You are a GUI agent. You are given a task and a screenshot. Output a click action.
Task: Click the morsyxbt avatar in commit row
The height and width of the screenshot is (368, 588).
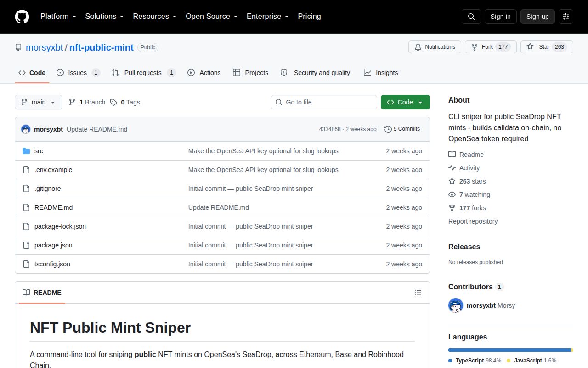26,129
